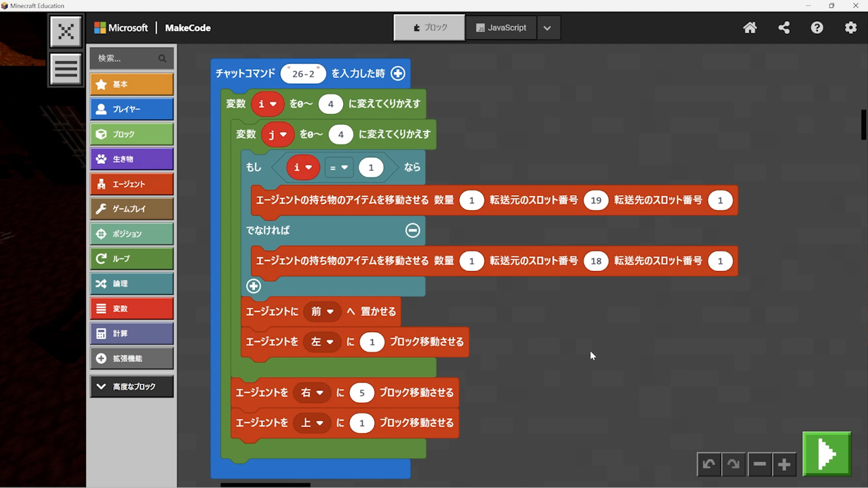Viewport: 868px width, 488px height.
Task: Open the 前 direction dropdown in place block
Action: pyautogui.click(x=322, y=312)
